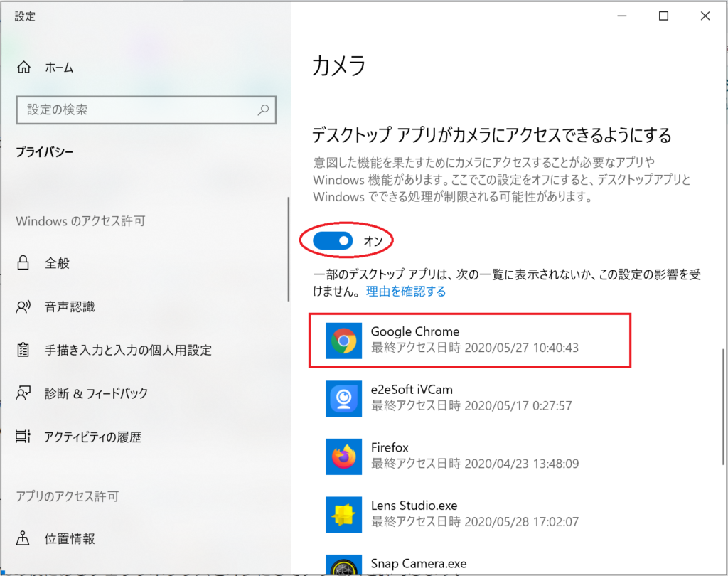The height and width of the screenshot is (576, 728).
Task: Click Firefox last access 2020/04/23 13:48:09
Action: tap(474, 464)
